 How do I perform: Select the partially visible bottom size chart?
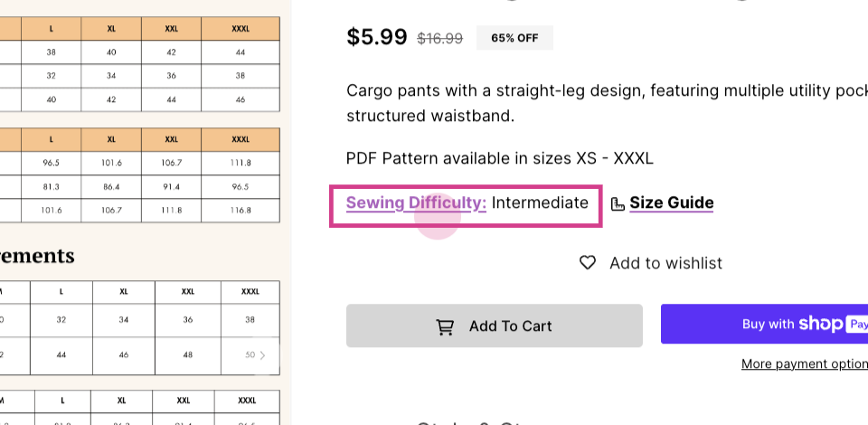pos(140,407)
